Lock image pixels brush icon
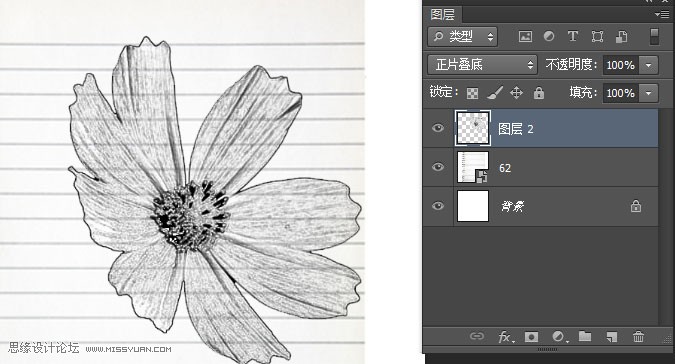Screen dimensions: 675x364 pos(494,93)
